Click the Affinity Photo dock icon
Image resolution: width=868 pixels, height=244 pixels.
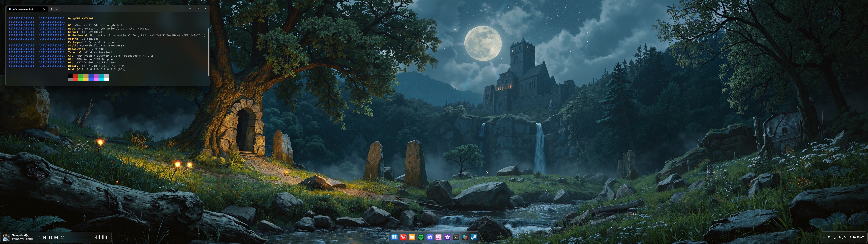(x=438, y=237)
